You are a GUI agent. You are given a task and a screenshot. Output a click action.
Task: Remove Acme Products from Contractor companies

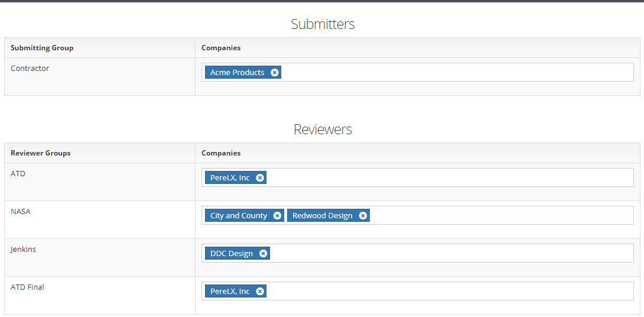point(275,72)
